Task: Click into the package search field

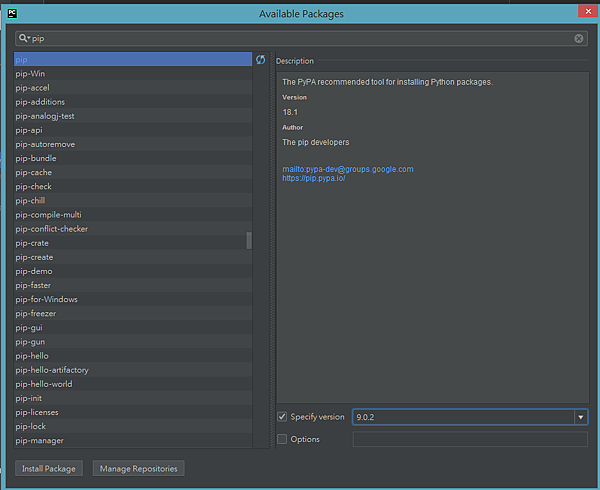Action: 300,38
